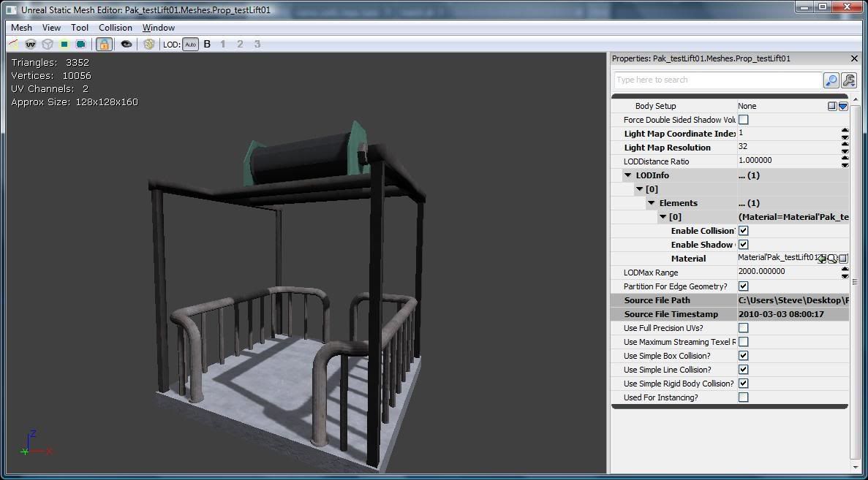Viewport: 868px width, 480px height.
Task: Click the wrench options icon in Properties
Action: coord(848,80)
